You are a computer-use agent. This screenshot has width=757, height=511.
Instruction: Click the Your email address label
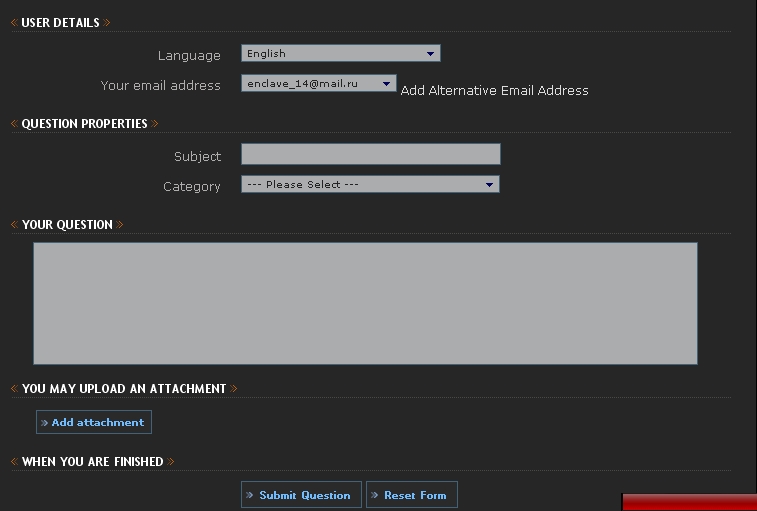pos(161,85)
